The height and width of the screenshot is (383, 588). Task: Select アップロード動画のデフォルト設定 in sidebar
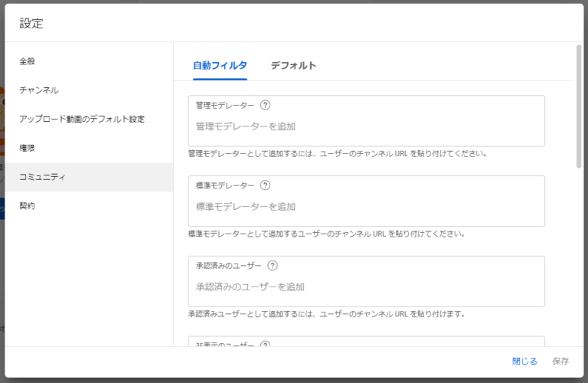tap(82, 119)
